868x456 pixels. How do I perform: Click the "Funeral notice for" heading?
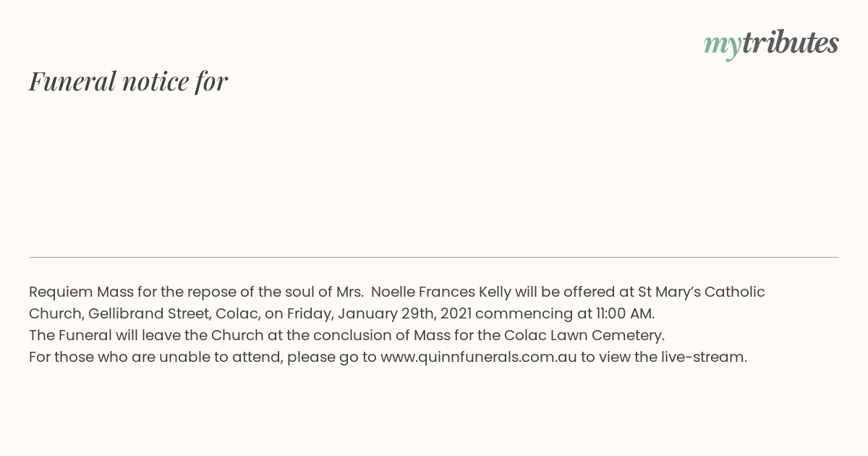pyautogui.click(x=128, y=81)
